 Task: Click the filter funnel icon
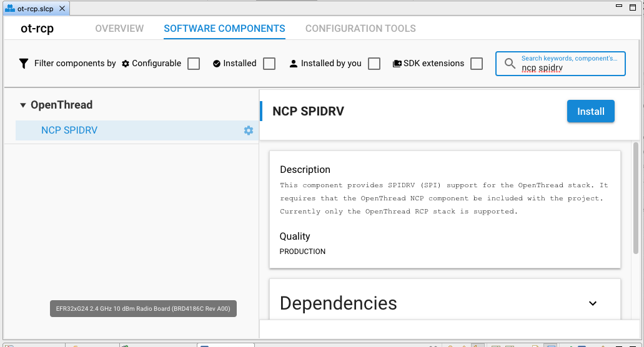point(24,64)
